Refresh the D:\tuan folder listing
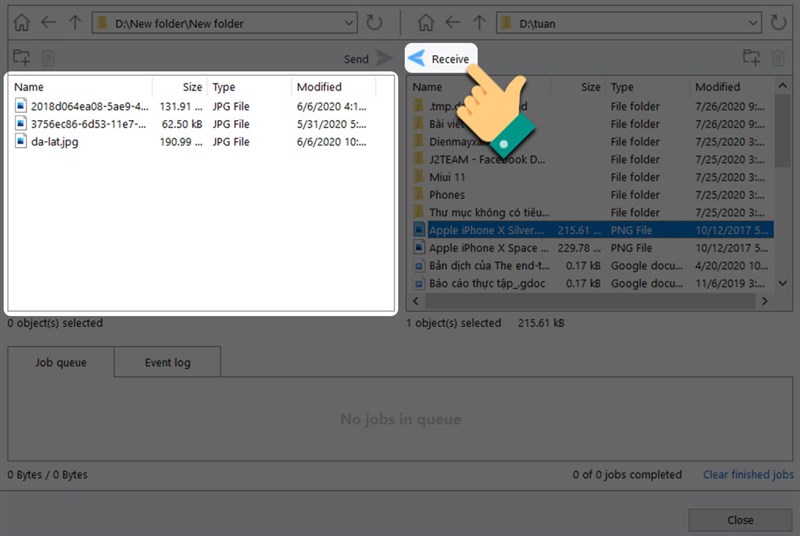Image resolution: width=800 pixels, height=536 pixels. pos(778,23)
